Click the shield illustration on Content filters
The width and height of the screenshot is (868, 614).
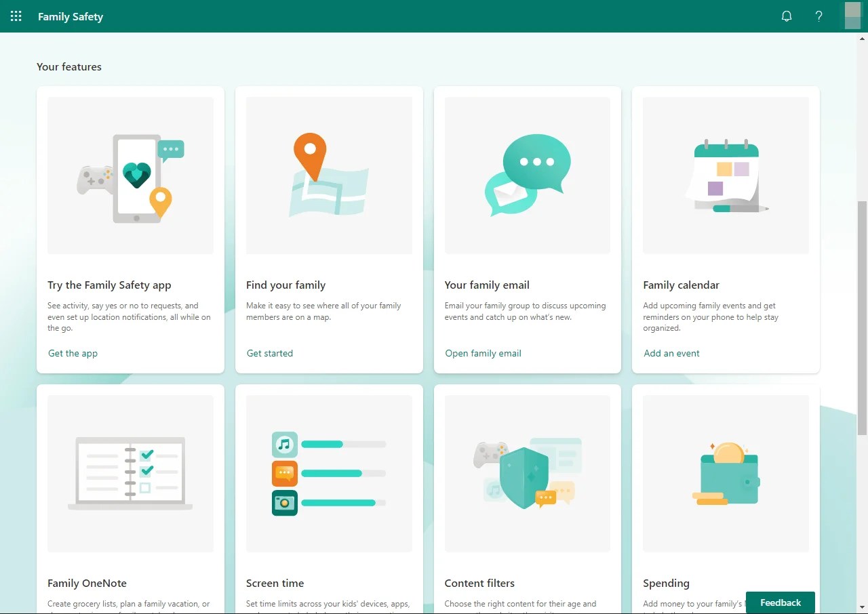pos(527,473)
